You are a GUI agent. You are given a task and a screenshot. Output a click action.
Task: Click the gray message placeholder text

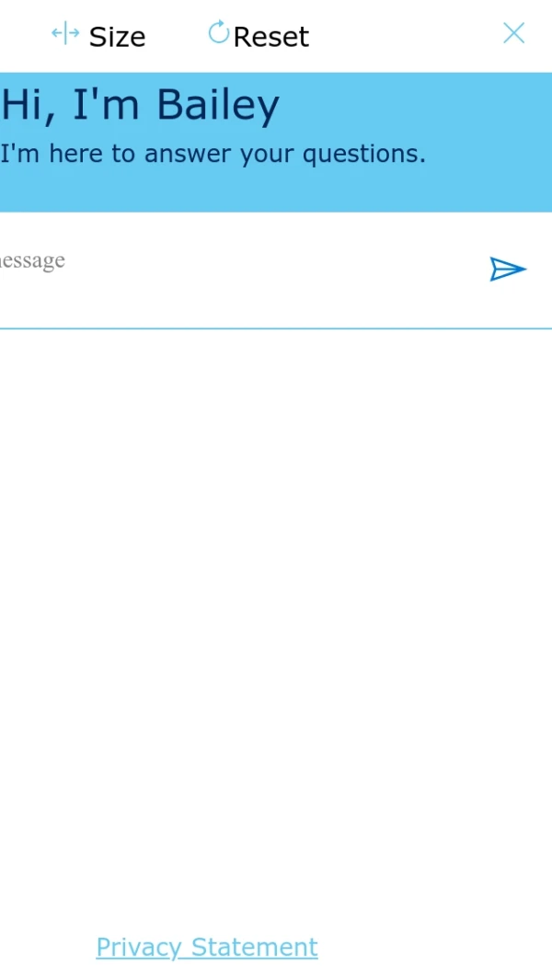coord(32,260)
